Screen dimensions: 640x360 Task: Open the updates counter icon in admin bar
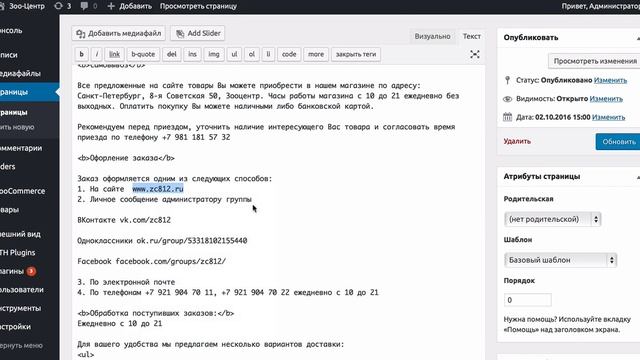(x=62, y=6)
